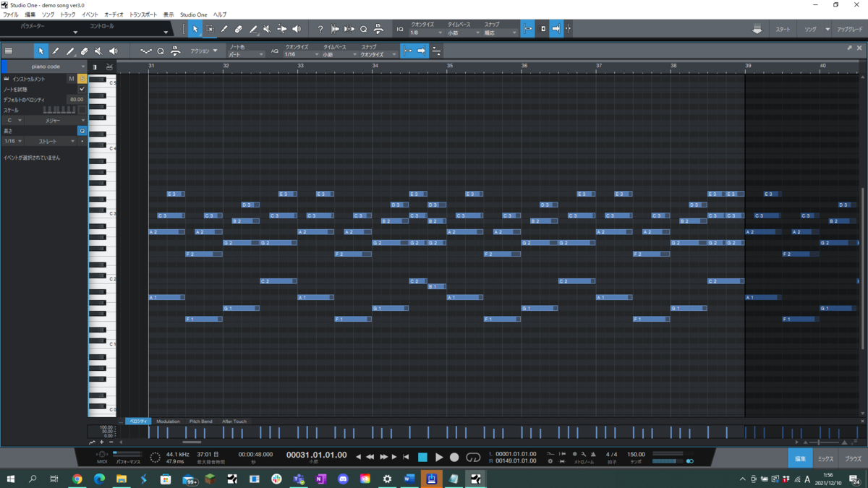The image size is (868, 488).
Task: Switch to the Pitch Bend tab
Action: coord(201,421)
